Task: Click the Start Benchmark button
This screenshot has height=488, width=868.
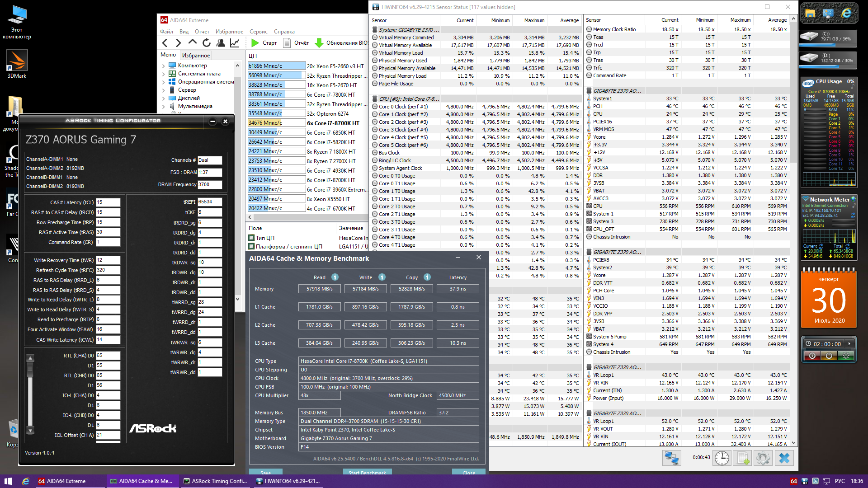Action: 367,472
